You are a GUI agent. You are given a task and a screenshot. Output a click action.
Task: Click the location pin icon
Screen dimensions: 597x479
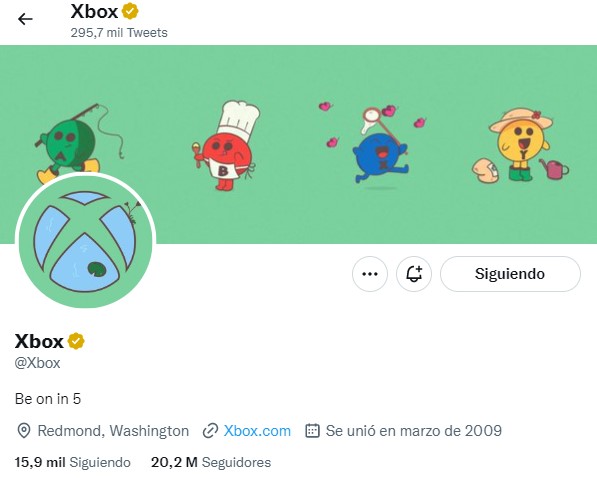(x=24, y=431)
